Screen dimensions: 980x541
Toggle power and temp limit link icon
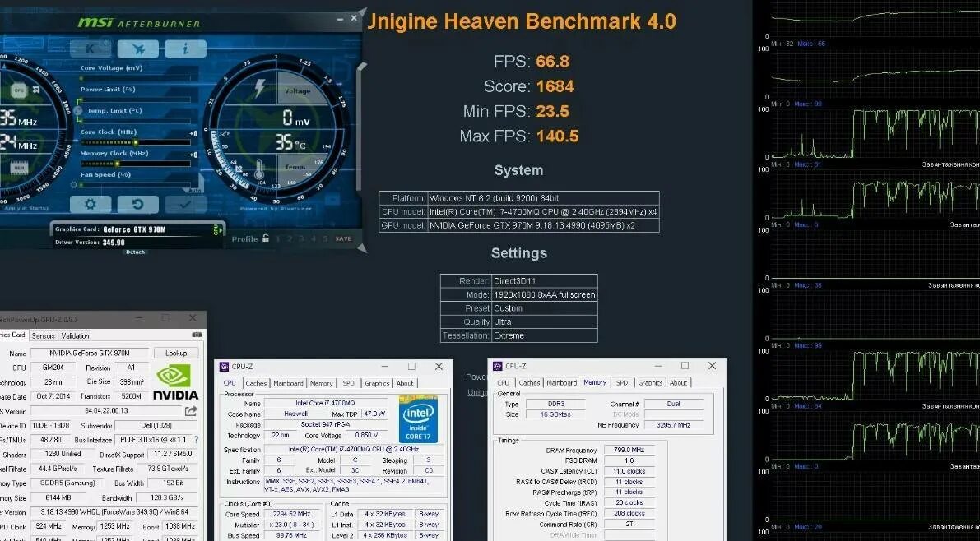[77, 110]
